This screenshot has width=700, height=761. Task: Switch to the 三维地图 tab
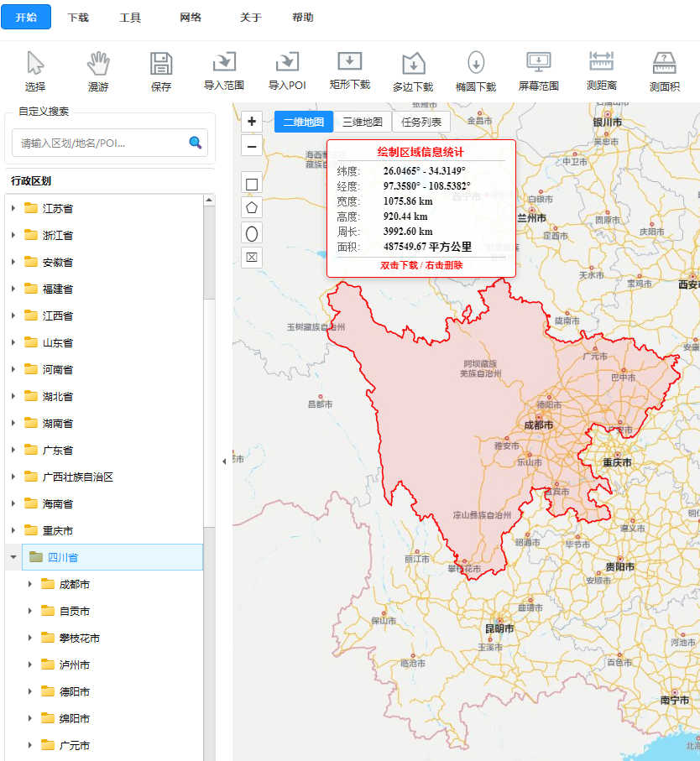[362, 122]
